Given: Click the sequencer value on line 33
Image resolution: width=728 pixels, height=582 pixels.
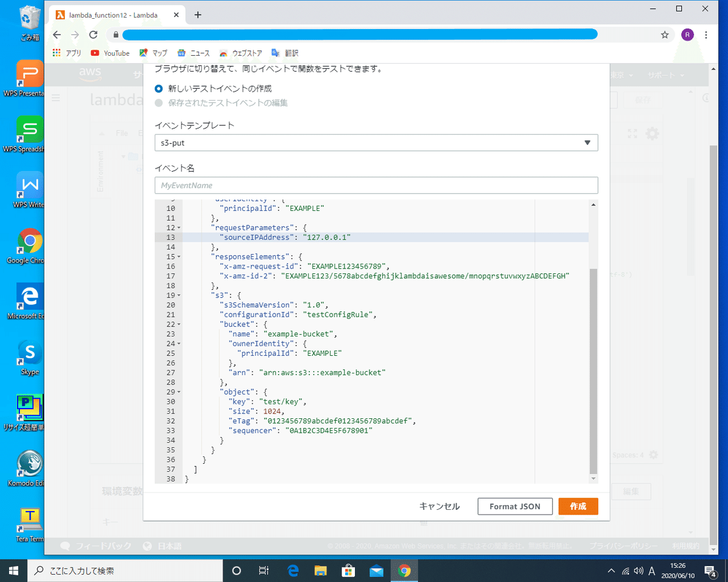Looking at the screenshot, I should pos(328,430).
